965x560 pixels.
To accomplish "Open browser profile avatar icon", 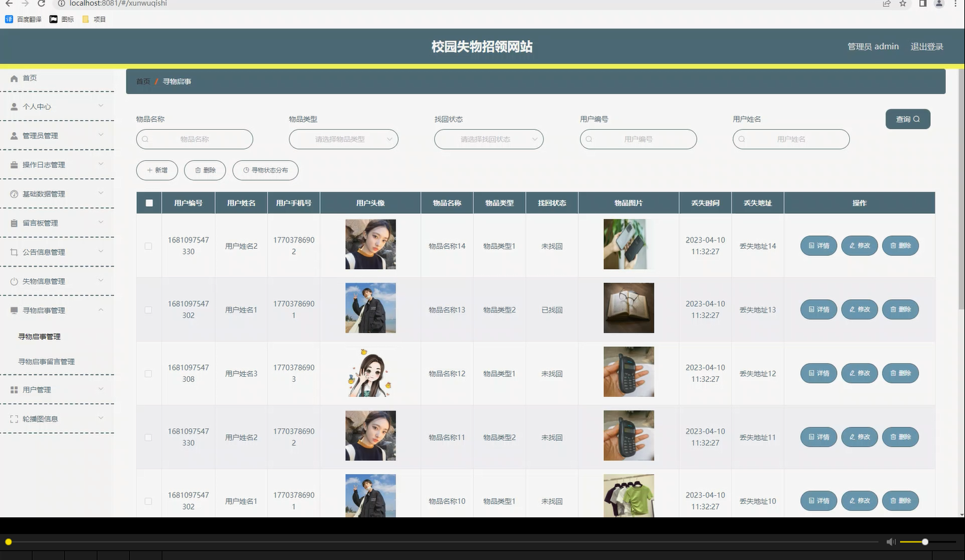I will 938,3.
